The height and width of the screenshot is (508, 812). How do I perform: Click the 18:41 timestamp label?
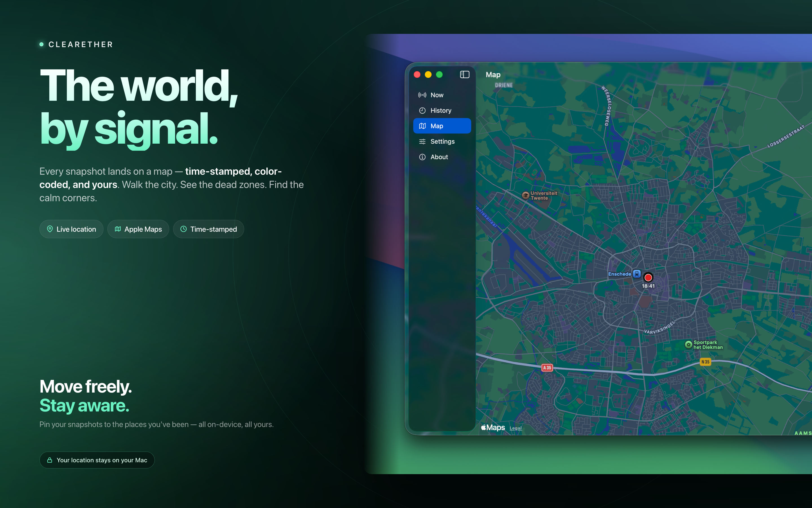648,286
